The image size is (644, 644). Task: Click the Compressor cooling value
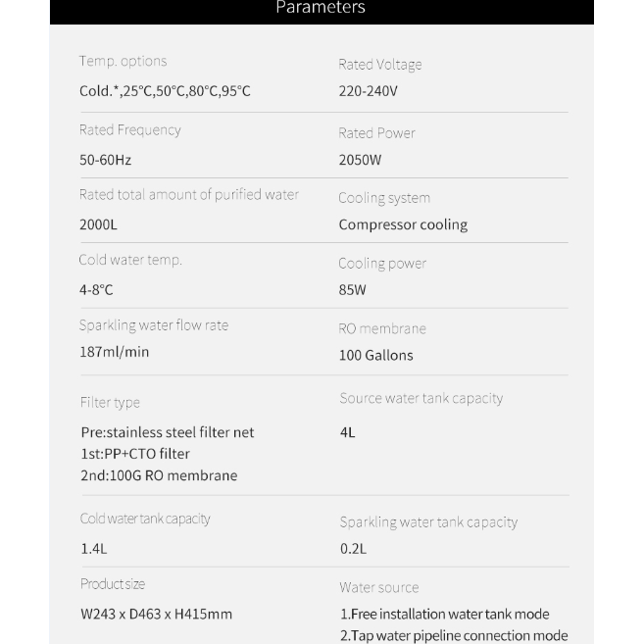point(403,224)
